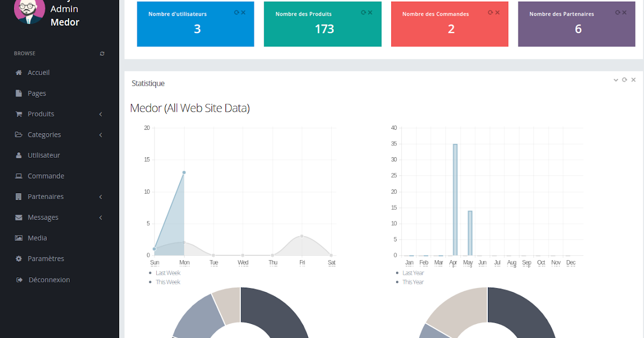
Task: Click the shopping cart icon beside Produits
Action: click(x=19, y=114)
